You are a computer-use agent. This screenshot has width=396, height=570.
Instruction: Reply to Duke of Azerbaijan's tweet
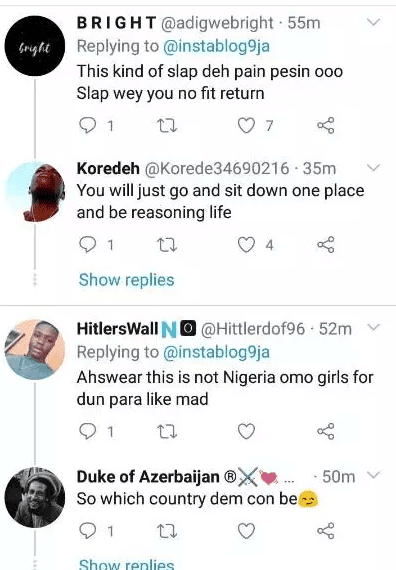click(x=88, y=531)
